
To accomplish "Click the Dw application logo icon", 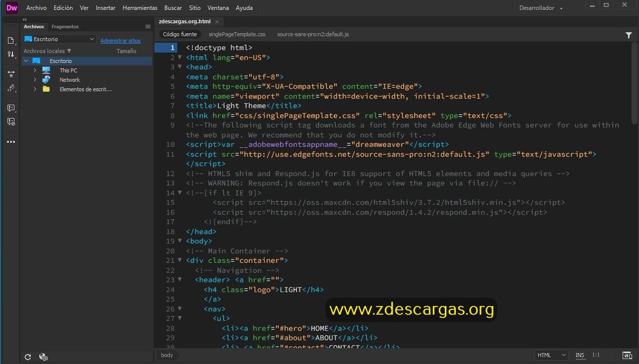I will tap(12, 7).
